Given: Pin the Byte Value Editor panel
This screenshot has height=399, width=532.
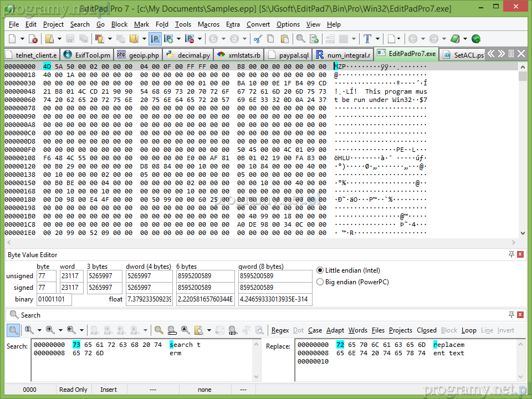Looking at the screenshot, I should point(511,254).
